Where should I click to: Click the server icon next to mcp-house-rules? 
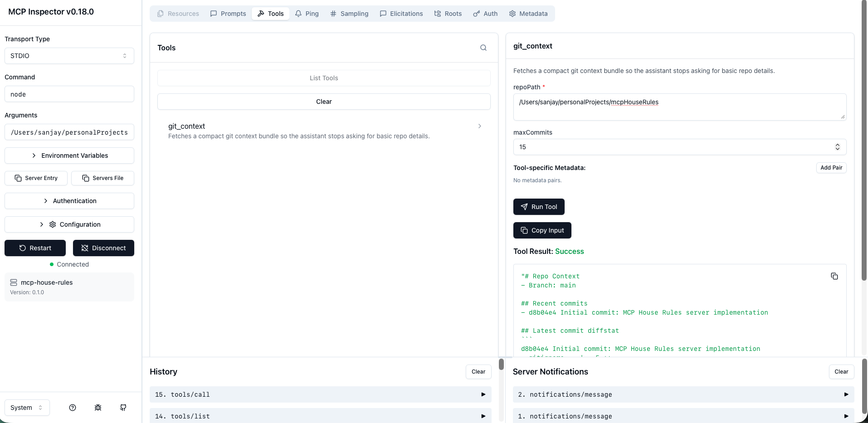coord(13,282)
